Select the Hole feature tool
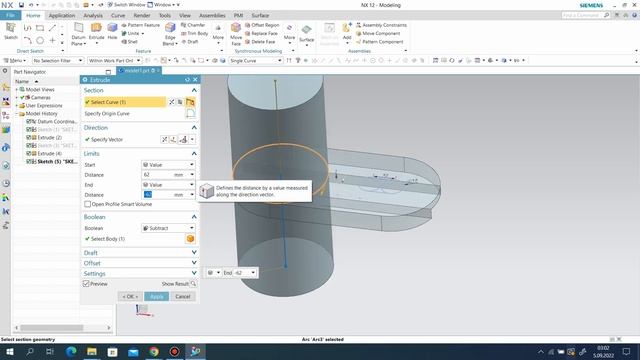 112,32
